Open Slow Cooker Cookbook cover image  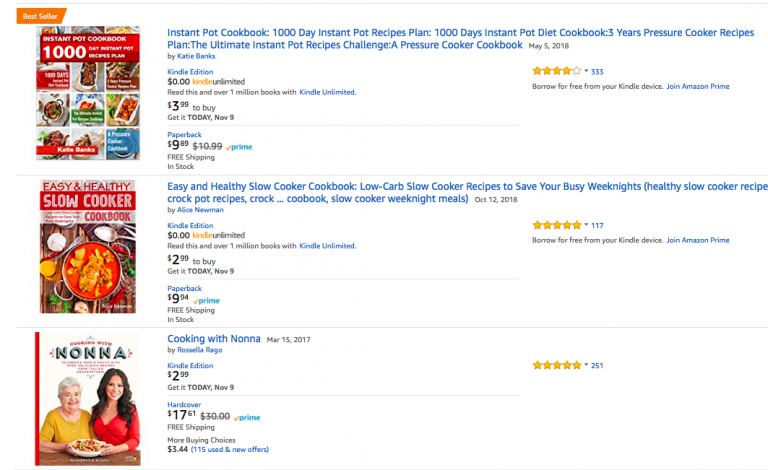coord(88,247)
